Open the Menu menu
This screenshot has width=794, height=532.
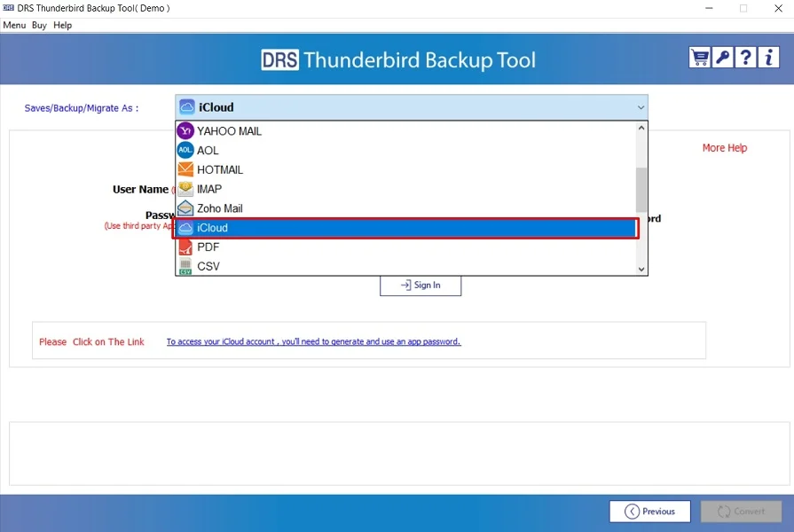click(14, 25)
